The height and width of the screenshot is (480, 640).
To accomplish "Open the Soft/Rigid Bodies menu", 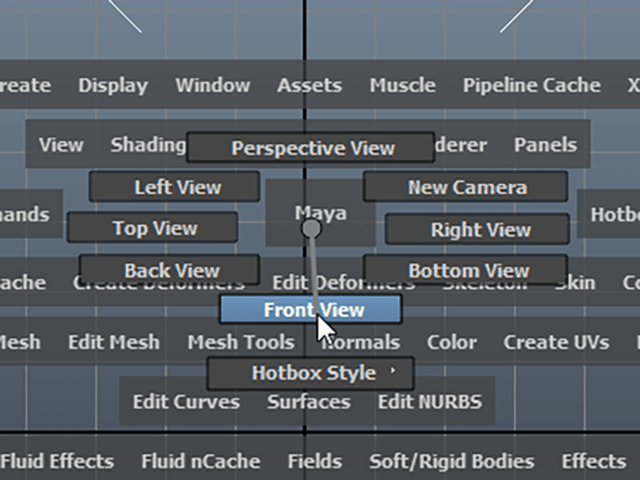I will point(451,461).
